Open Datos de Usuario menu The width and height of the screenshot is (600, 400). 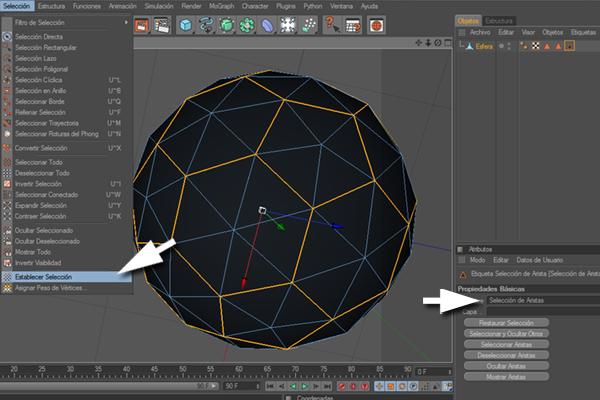(540, 260)
